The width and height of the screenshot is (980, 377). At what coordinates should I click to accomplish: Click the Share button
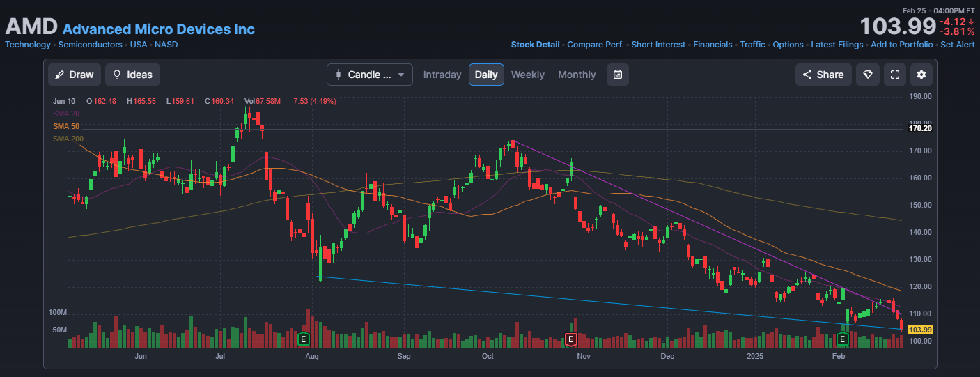click(x=823, y=75)
